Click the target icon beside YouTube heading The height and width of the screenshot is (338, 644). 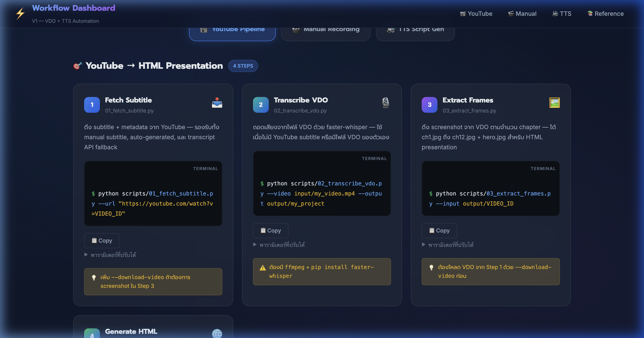[78, 66]
